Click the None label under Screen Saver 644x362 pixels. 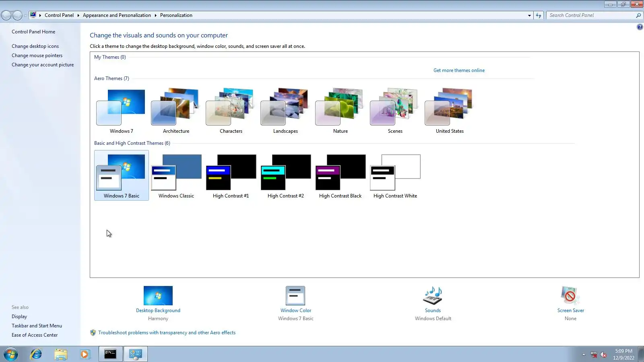570,319
